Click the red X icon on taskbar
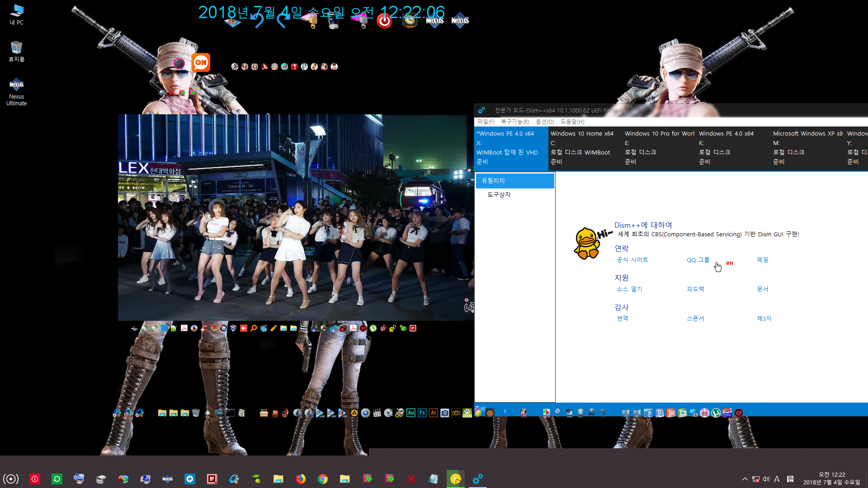The image size is (868, 488). pos(411,479)
